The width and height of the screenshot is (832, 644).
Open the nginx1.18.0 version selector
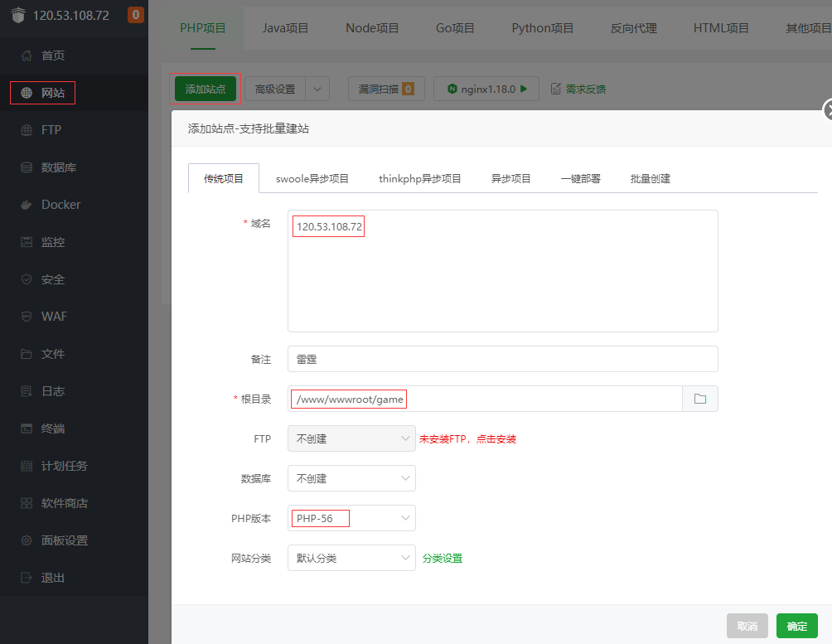[486, 88]
